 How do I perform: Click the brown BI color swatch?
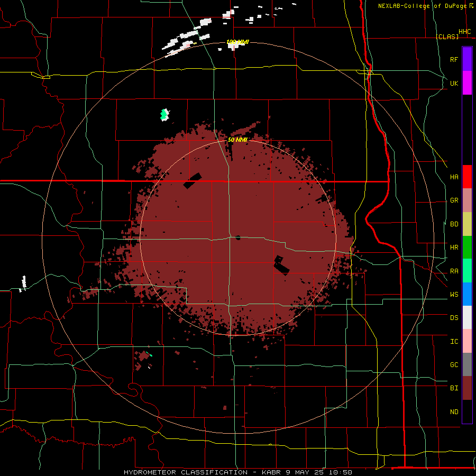tap(467, 388)
